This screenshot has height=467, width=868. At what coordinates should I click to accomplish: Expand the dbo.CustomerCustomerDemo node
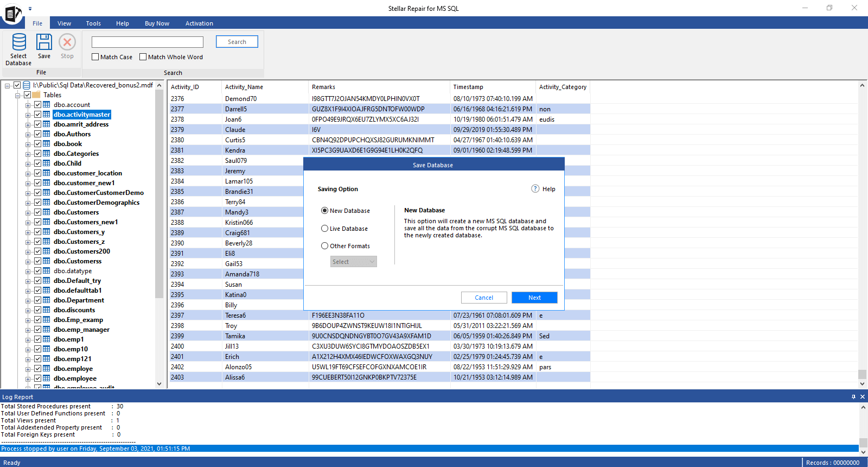(x=28, y=193)
